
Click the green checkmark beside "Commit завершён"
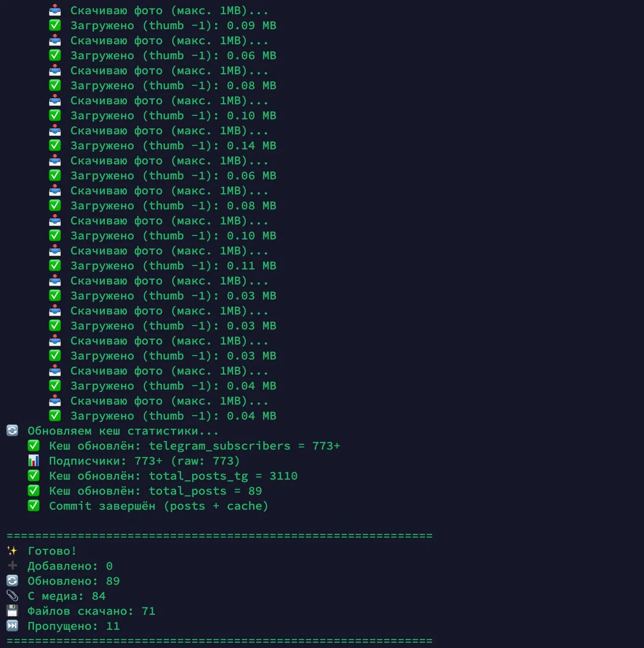pyautogui.click(x=33, y=506)
